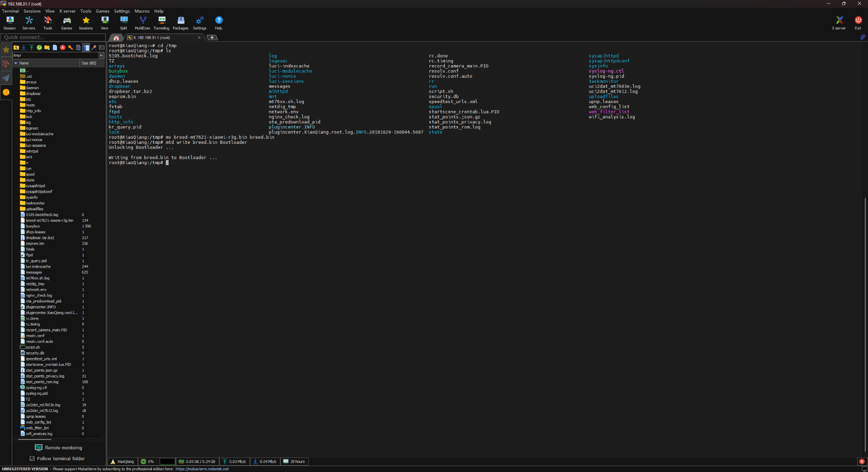Click the magic wand icon in SFTP toolbar
The height and width of the screenshot is (472, 868).
tap(94, 47)
